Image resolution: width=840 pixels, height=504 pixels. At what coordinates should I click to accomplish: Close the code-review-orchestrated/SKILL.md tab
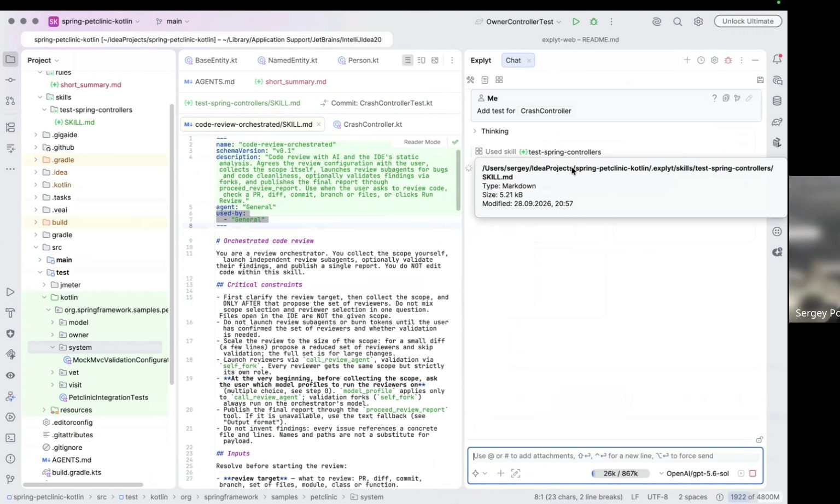(x=319, y=124)
